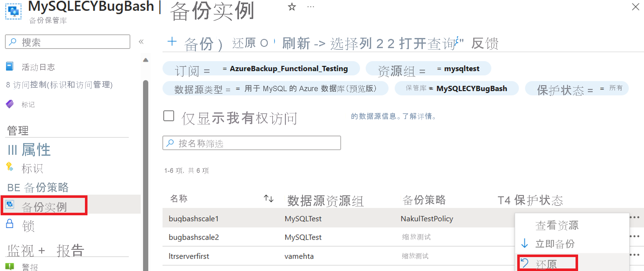Choose Backup now (立即备份) in context menu

coord(555,244)
